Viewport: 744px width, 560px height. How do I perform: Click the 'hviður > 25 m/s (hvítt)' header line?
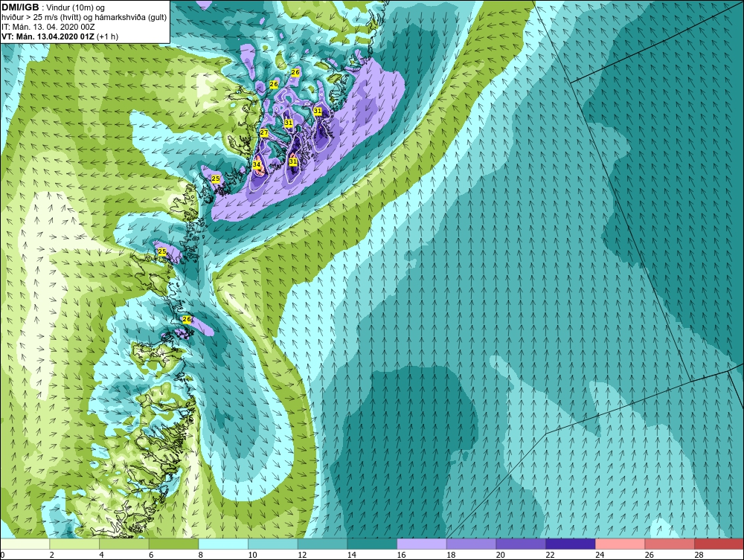85,18
